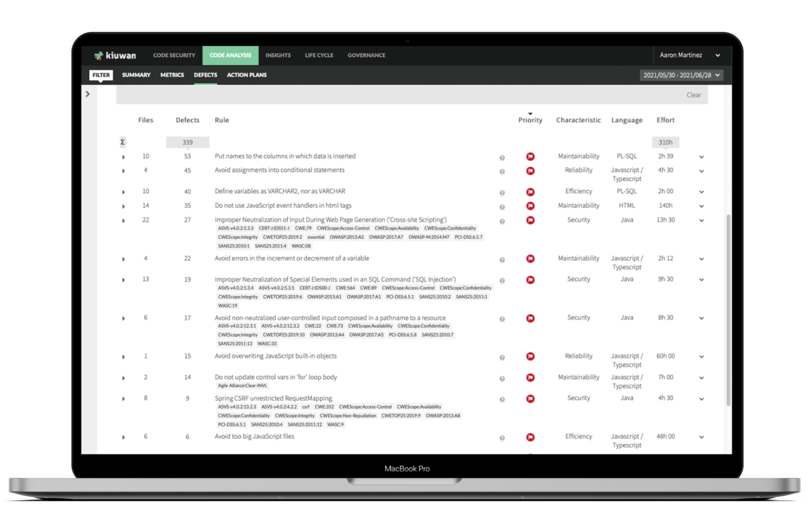Screen dimensions: 812x528
Task: Open help icon for the SQL Injection rule
Action: [502, 280]
